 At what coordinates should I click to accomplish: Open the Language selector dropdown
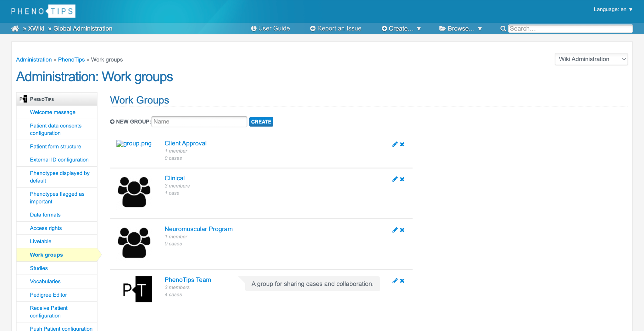[x=613, y=9]
